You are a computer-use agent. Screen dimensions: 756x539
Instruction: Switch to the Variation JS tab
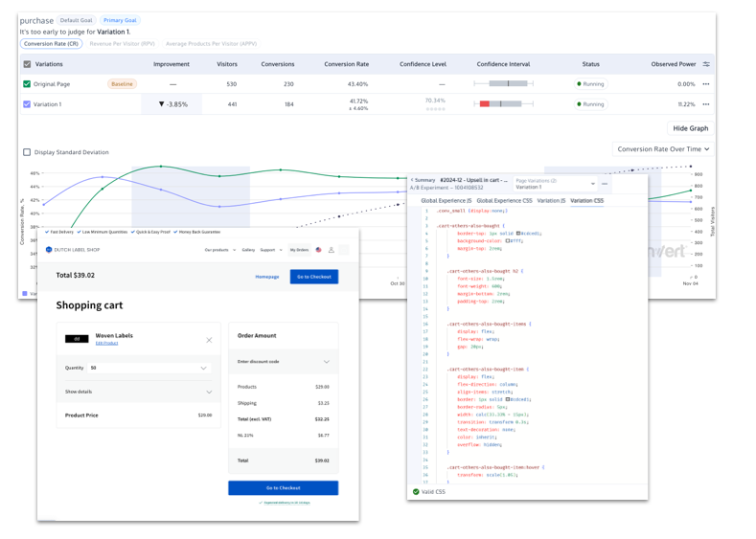point(551,200)
